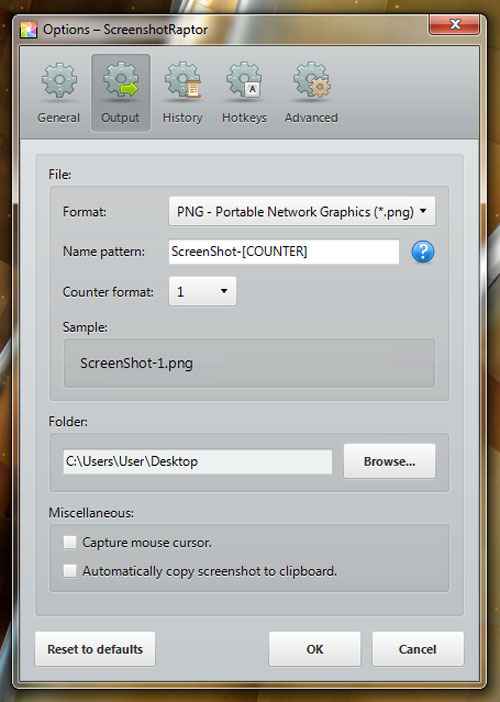Image resolution: width=500 pixels, height=702 pixels.
Task: Click the Cancel button
Action: click(418, 649)
